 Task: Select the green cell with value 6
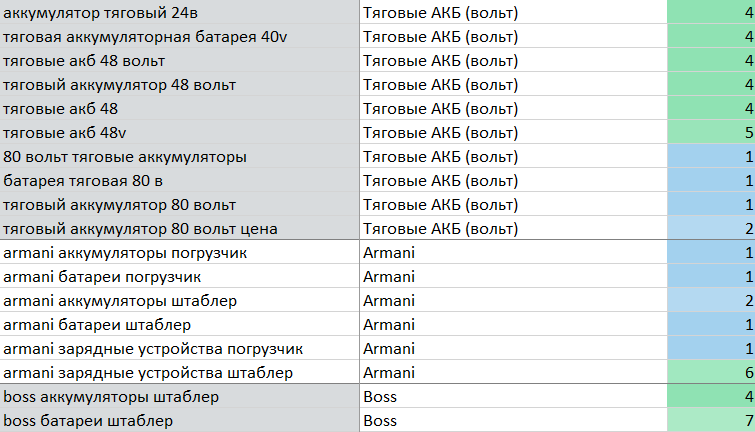(711, 373)
